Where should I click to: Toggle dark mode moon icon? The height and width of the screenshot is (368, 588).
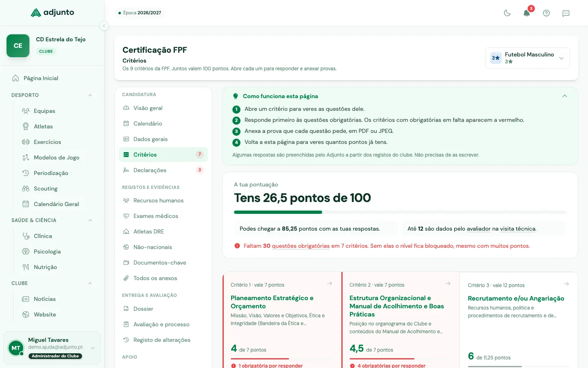click(x=507, y=13)
